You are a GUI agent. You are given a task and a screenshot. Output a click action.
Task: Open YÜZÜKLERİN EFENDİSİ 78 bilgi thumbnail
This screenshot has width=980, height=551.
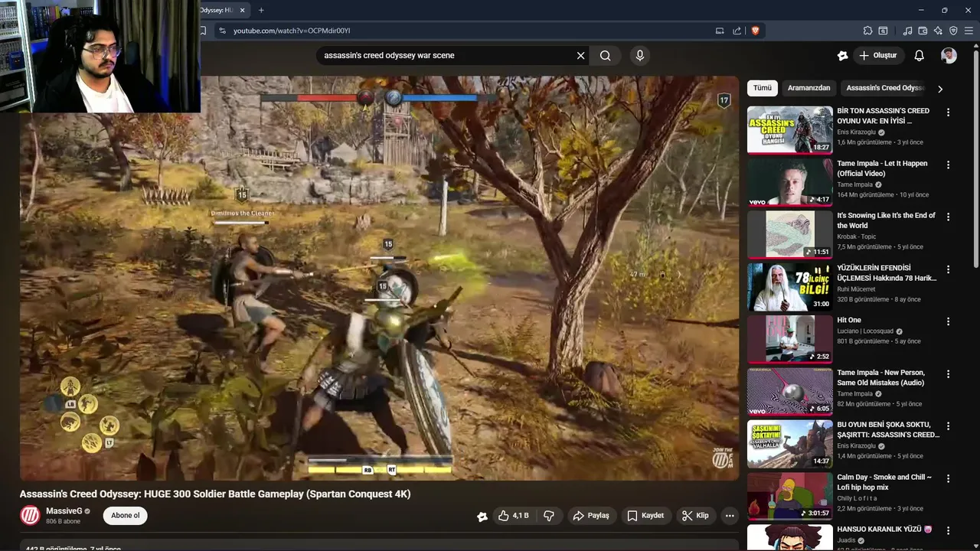[789, 286]
